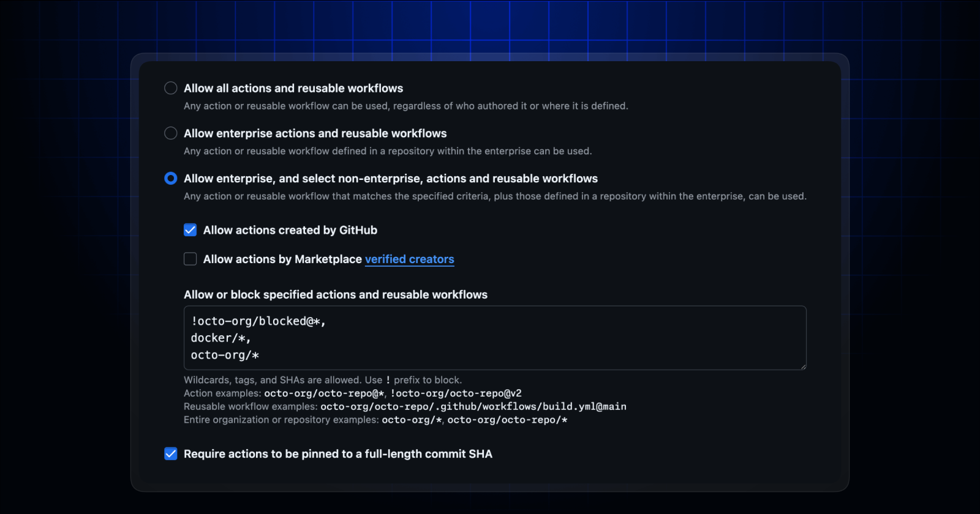Click the "octo-org/octo-repo/*" repository example

pyautogui.click(x=508, y=420)
